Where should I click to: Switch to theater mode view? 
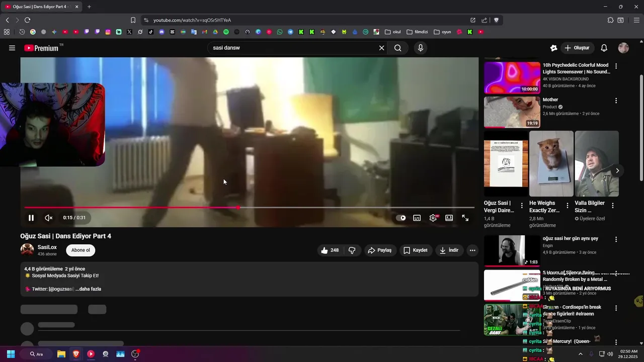point(449,218)
